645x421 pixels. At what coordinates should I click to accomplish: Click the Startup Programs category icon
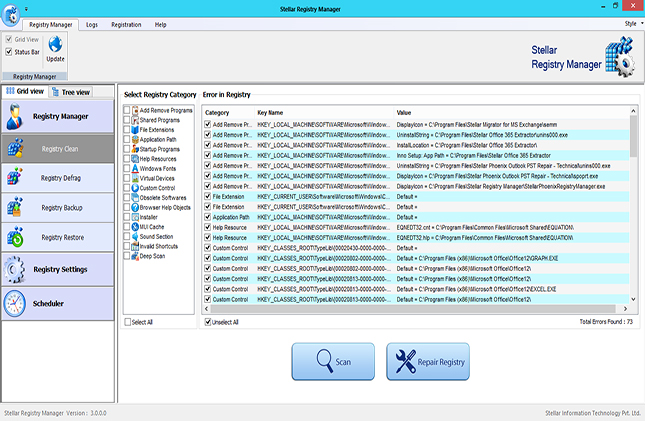[135, 149]
